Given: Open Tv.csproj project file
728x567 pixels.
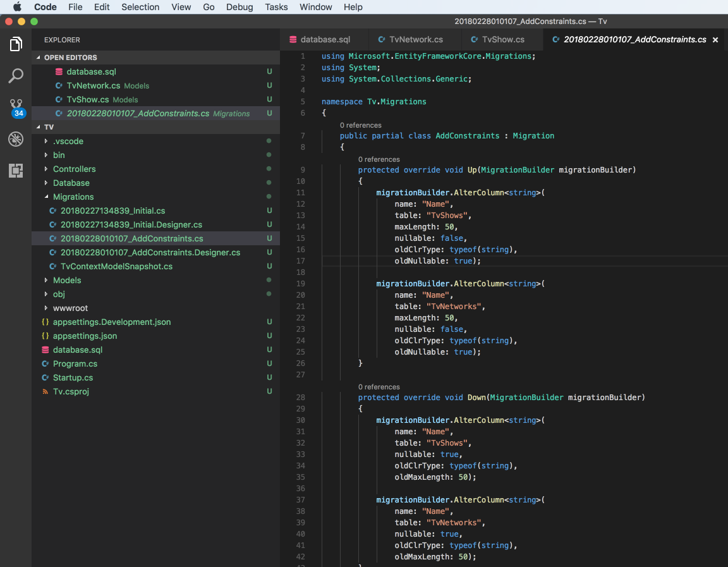Looking at the screenshot, I should (x=72, y=391).
